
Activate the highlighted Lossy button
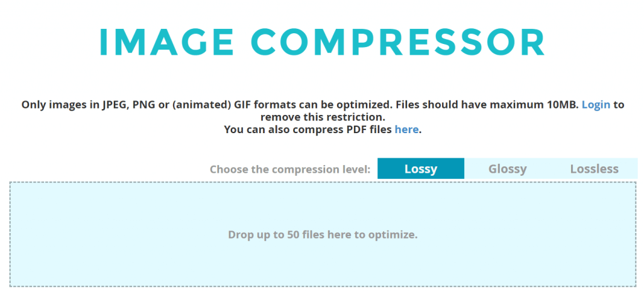[x=421, y=168]
